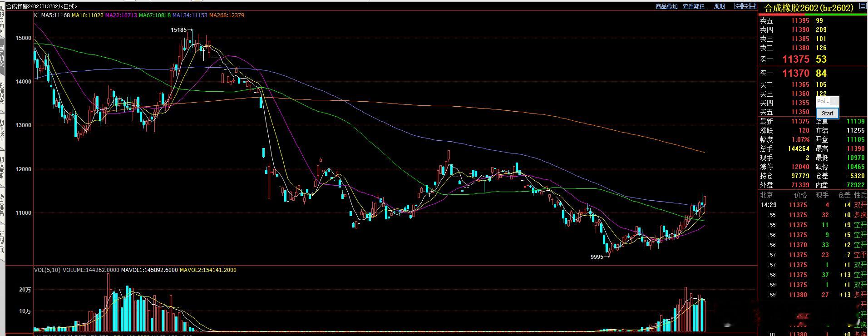868x336 pixels.
Task: Click the MAVOL2:154141.2000 label
Action: click(x=208, y=270)
